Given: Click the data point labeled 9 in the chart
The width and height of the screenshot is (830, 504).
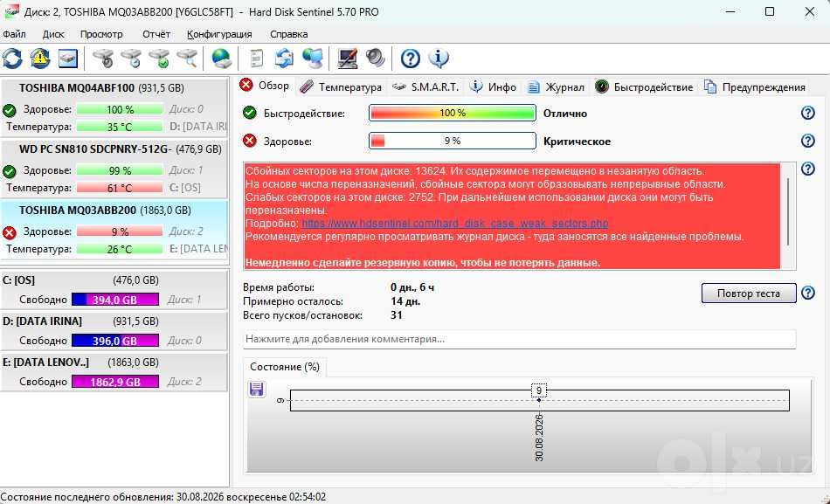Looking at the screenshot, I should (x=539, y=400).
